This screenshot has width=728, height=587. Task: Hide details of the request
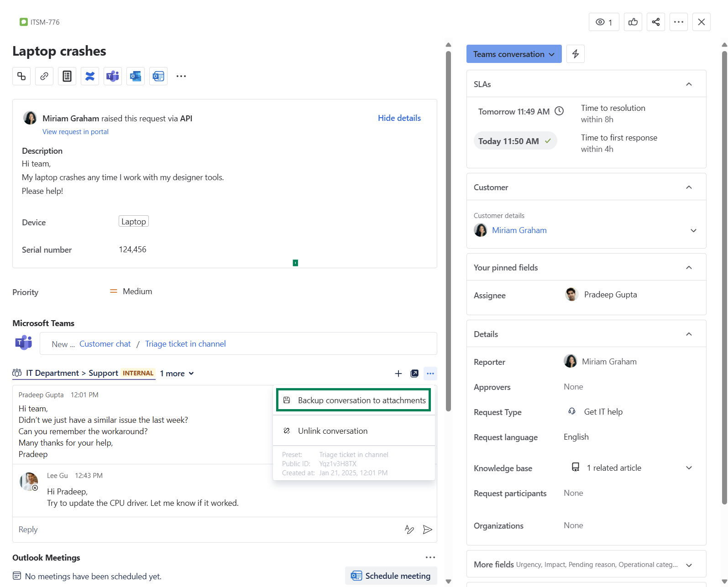coord(399,118)
